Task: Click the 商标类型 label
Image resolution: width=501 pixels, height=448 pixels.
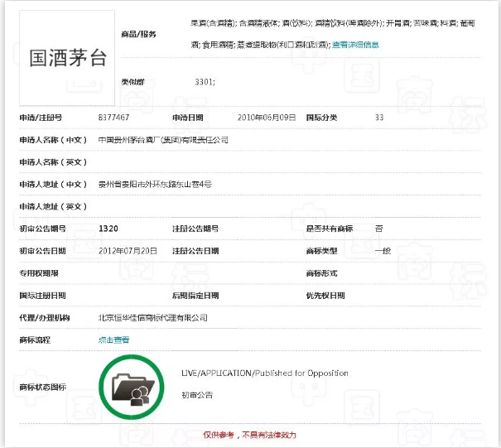Action: pyautogui.click(x=322, y=251)
